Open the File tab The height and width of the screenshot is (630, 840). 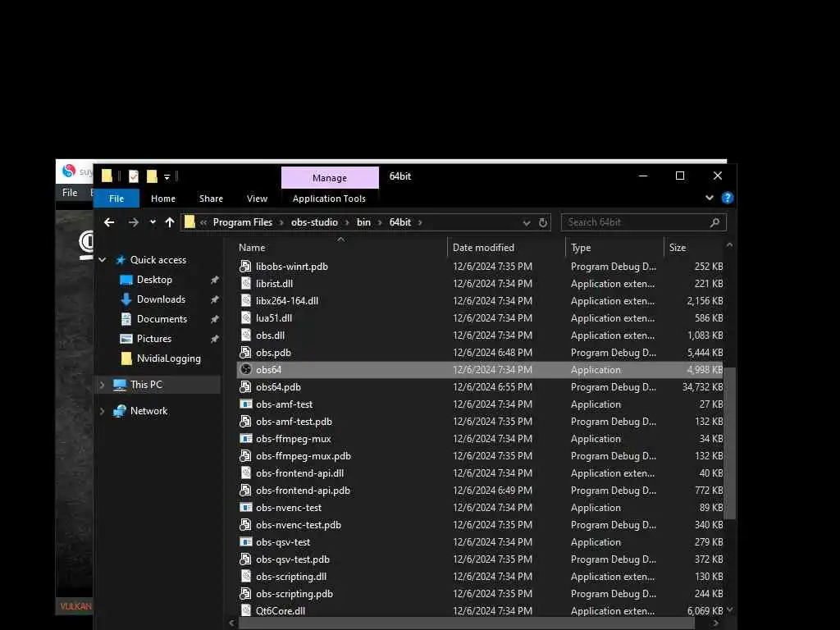(x=116, y=199)
